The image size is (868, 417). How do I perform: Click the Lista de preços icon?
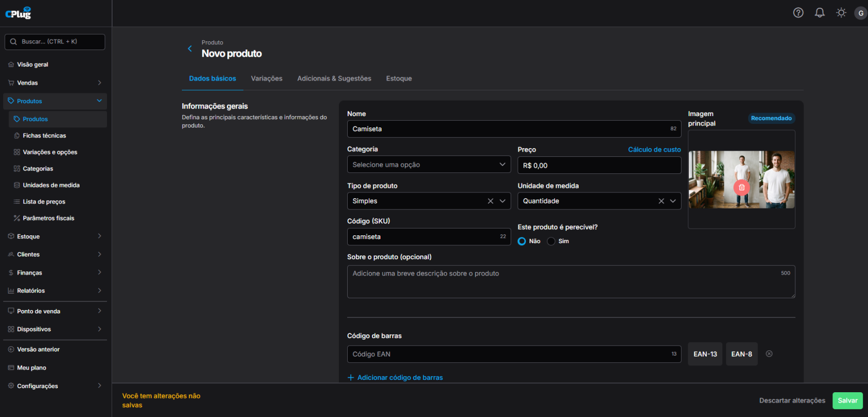[x=17, y=202]
